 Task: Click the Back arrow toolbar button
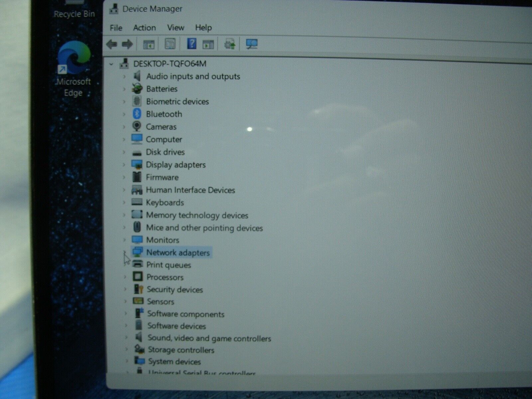pos(112,44)
